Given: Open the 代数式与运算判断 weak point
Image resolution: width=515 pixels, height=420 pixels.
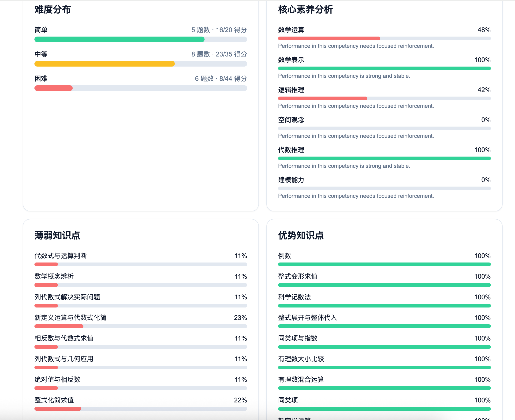Looking at the screenshot, I should (x=60, y=256).
